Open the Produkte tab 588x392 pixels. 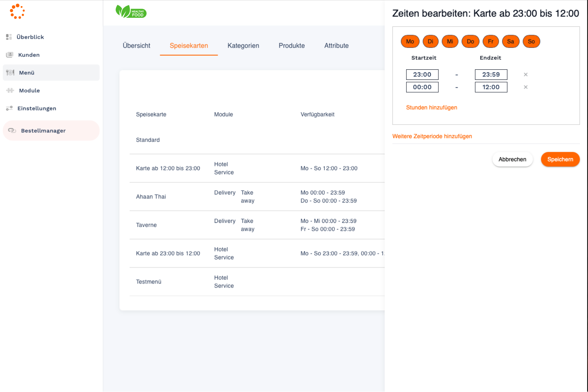291,46
